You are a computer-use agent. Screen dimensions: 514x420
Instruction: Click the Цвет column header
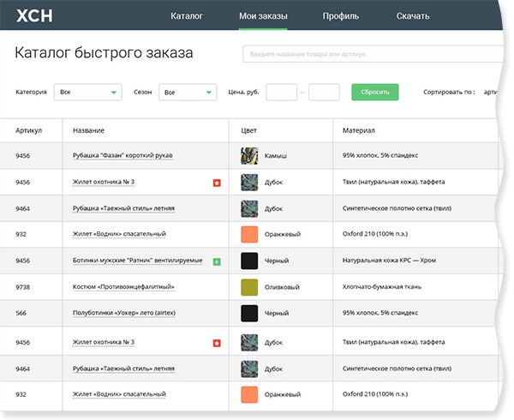click(x=248, y=130)
